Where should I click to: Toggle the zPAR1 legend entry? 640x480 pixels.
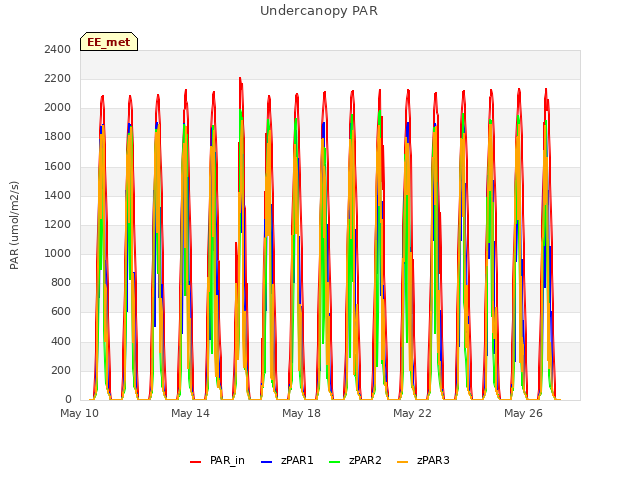[287, 460]
